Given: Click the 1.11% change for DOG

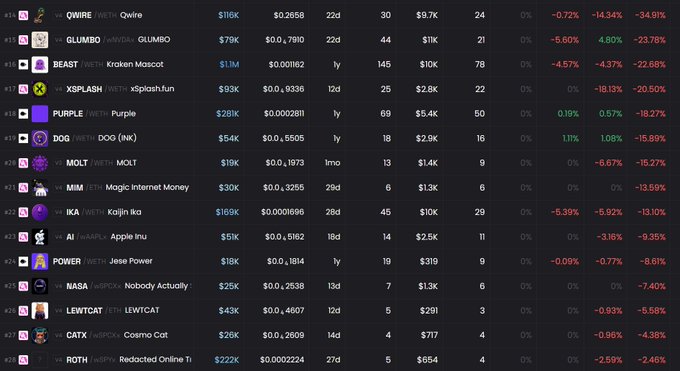Looking at the screenshot, I should pos(570,138).
